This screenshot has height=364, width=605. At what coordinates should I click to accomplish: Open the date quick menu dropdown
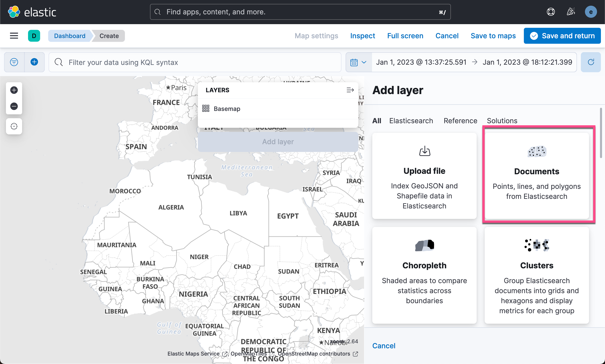coord(358,62)
